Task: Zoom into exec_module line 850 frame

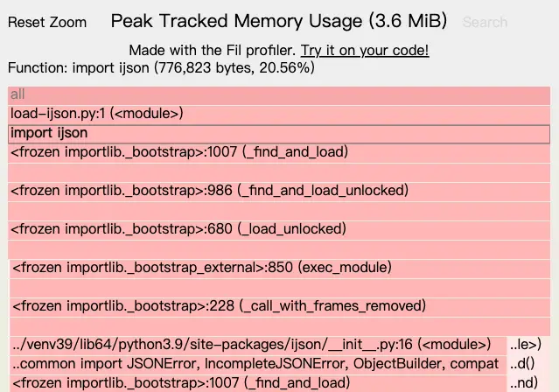Action: [x=280, y=269]
